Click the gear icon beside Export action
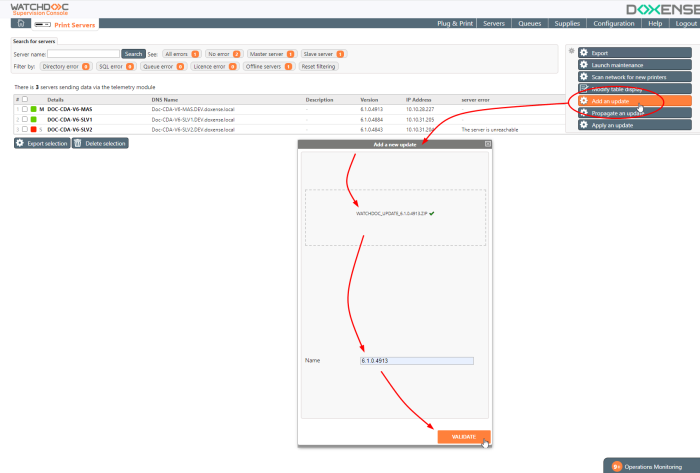The width and height of the screenshot is (700, 473). [x=584, y=53]
